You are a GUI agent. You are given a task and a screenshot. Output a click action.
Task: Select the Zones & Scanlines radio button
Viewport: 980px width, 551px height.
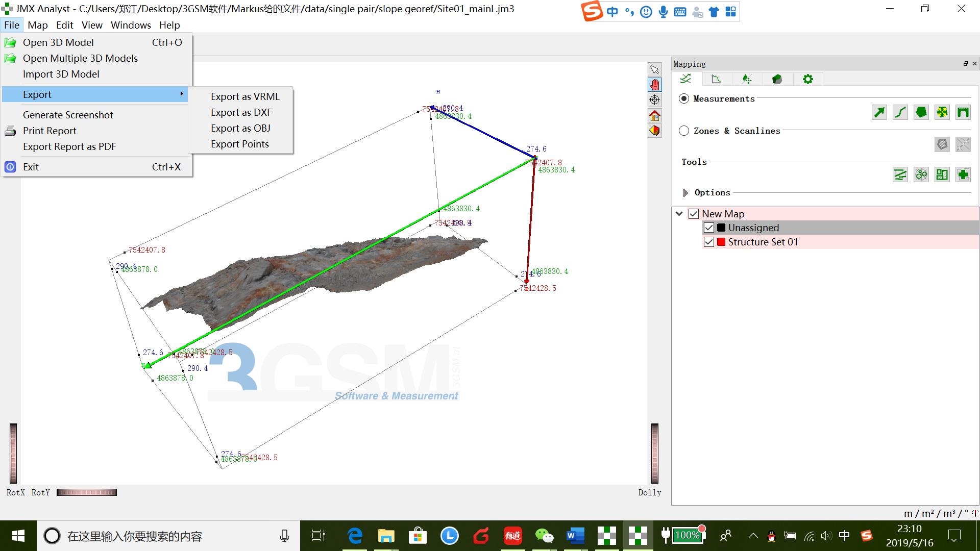(684, 131)
